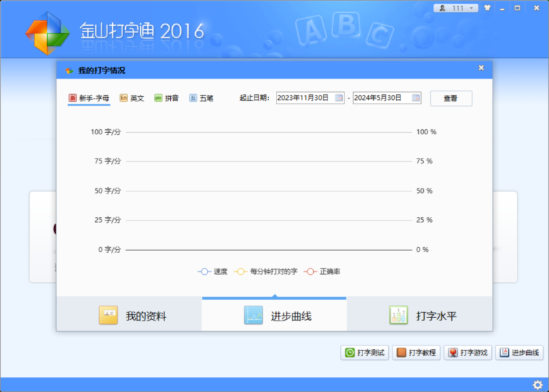This screenshot has height=392, width=549.
Task: Click the green 打字水平 podium icon
Action: 399,315
